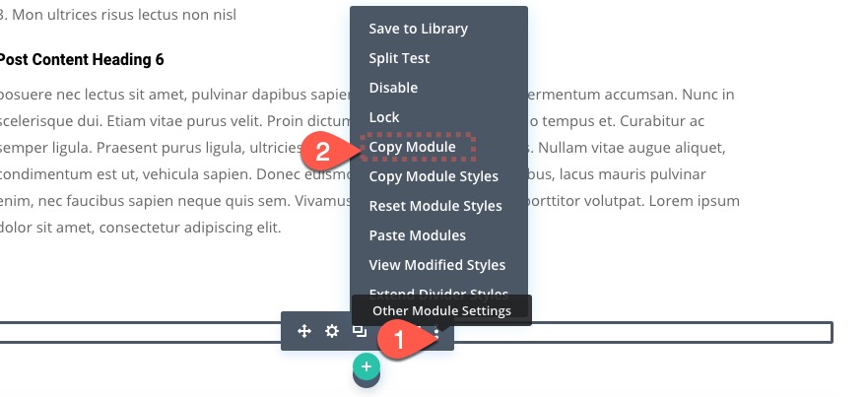
Task: Click Reset Module Styles entry
Action: click(435, 206)
